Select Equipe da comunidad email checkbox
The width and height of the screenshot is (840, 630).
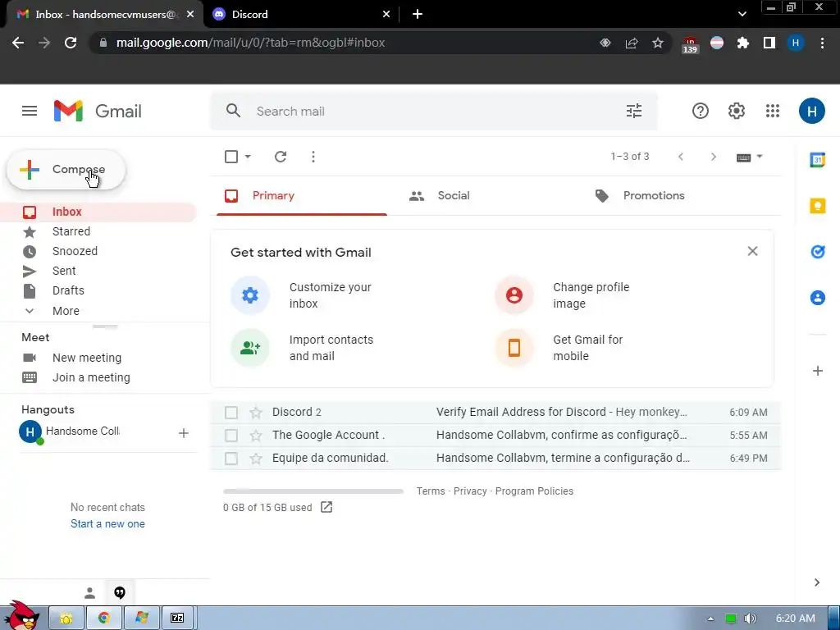click(x=231, y=458)
